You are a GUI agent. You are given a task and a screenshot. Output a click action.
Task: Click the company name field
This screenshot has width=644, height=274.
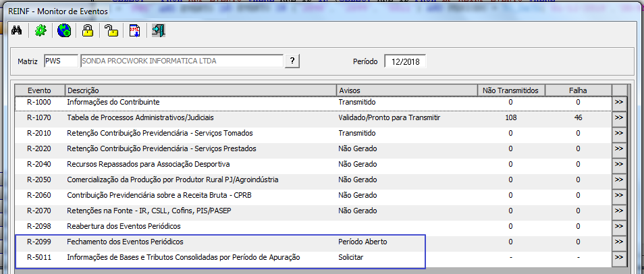tap(182, 61)
